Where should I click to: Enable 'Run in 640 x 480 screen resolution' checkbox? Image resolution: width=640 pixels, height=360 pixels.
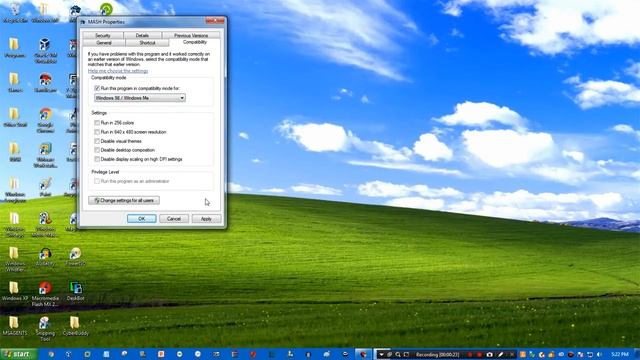point(97,132)
